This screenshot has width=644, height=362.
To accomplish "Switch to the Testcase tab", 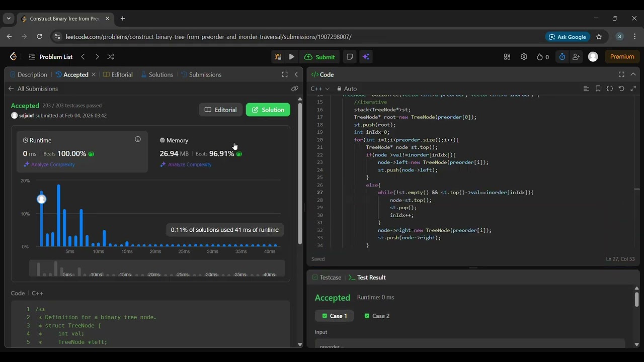I will coord(327,278).
